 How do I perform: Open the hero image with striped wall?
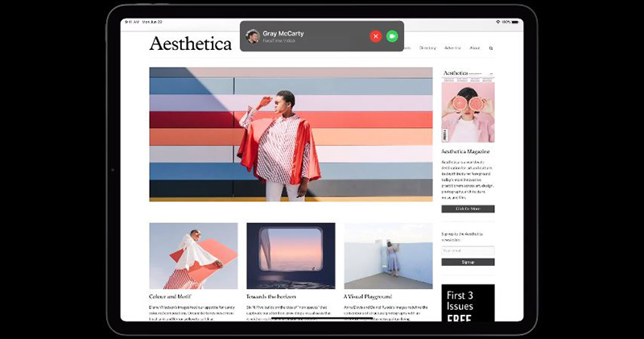pyautogui.click(x=291, y=134)
